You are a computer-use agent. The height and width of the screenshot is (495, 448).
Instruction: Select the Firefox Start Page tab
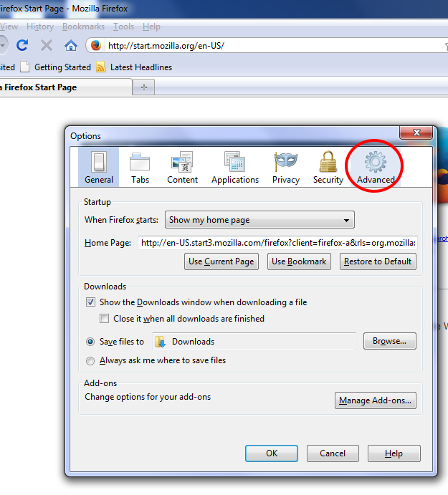point(65,87)
